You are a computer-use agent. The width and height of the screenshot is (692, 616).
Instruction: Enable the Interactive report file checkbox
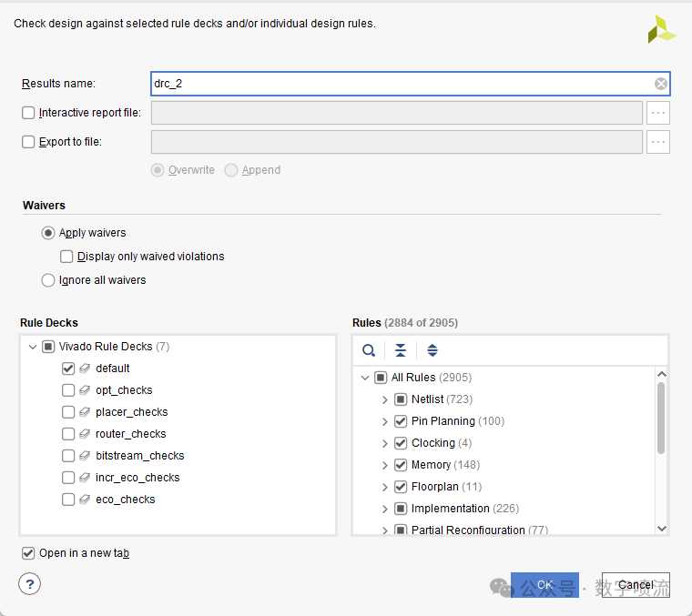pyautogui.click(x=28, y=113)
